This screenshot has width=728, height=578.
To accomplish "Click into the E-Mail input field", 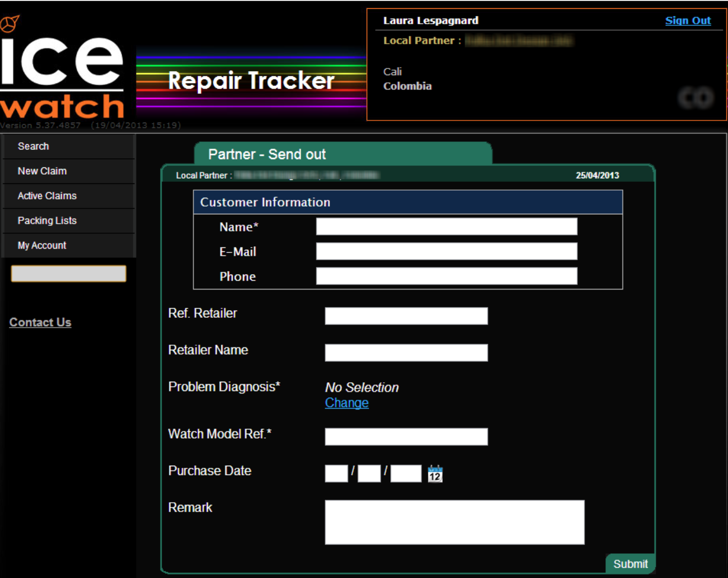I will click(x=446, y=251).
